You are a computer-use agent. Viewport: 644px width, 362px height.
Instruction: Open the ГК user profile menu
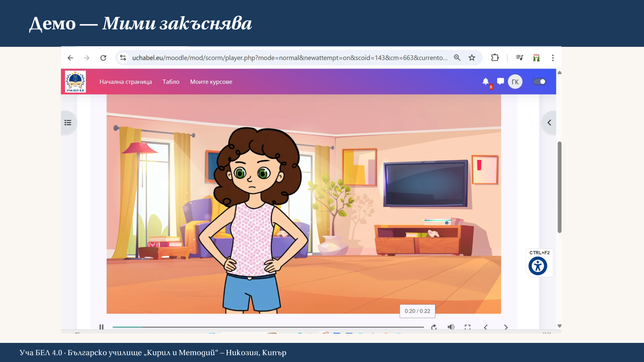click(515, 81)
